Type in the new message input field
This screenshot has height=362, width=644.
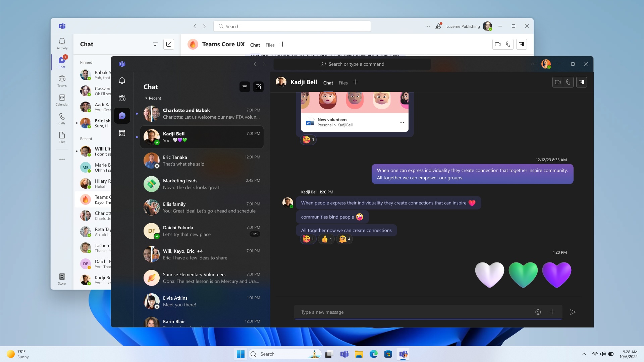tap(416, 312)
